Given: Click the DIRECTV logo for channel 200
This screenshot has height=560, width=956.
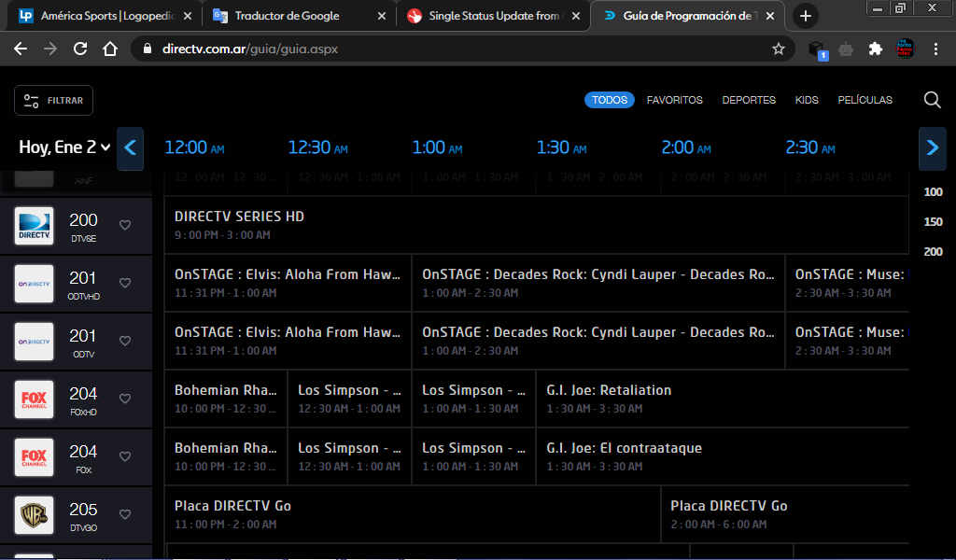Looking at the screenshot, I should click(35, 226).
